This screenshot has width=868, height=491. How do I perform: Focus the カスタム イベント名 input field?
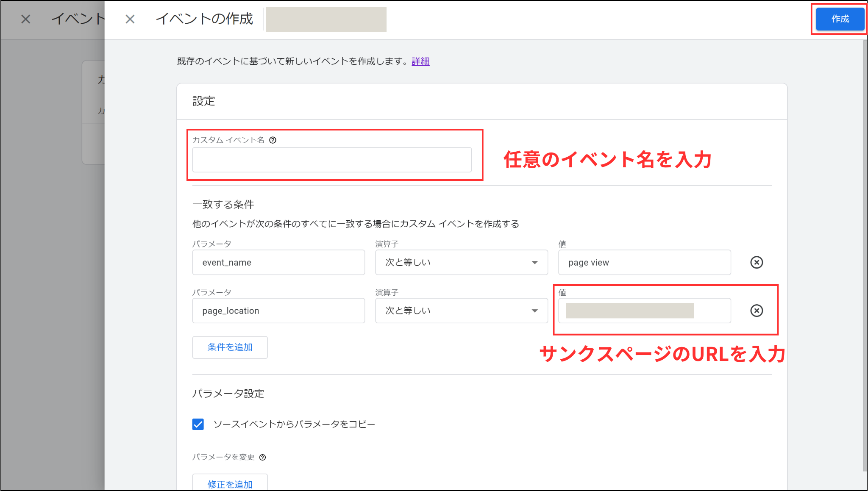click(332, 160)
